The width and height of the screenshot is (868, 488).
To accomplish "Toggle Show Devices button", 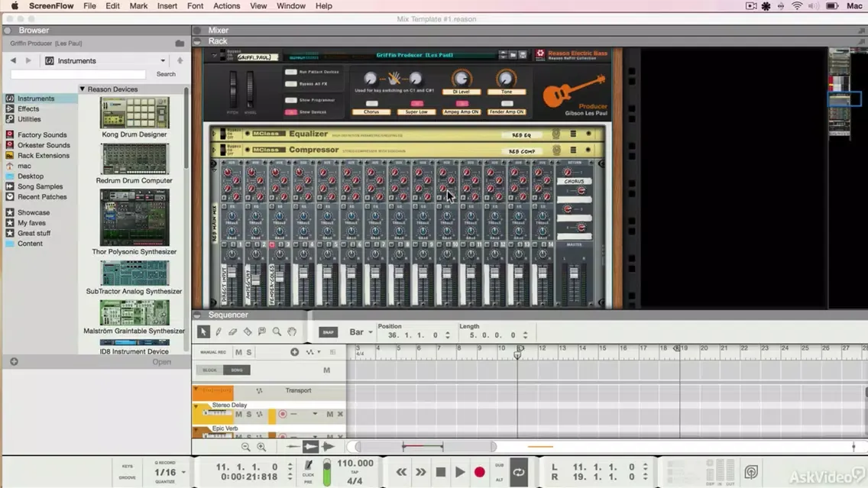I will (x=290, y=112).
